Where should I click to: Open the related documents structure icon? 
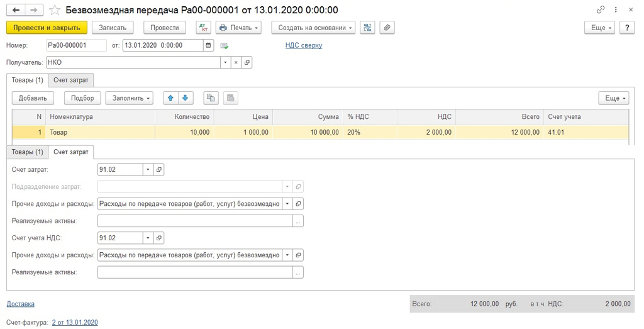coord(367,28)
